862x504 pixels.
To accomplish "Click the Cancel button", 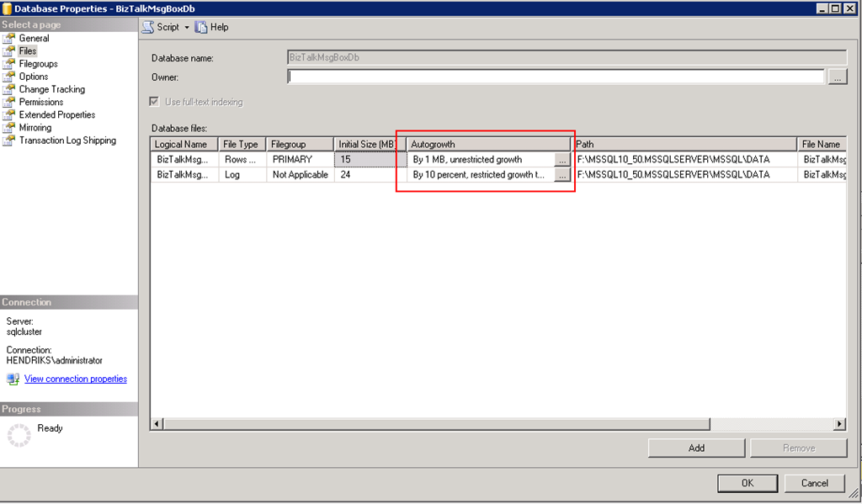I will point(814,483).
